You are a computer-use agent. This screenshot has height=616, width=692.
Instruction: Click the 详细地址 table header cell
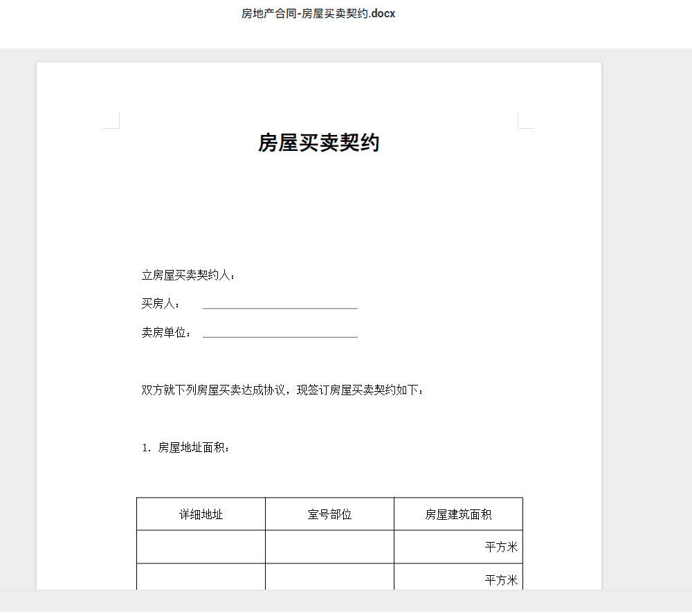[x=201, y=514]
